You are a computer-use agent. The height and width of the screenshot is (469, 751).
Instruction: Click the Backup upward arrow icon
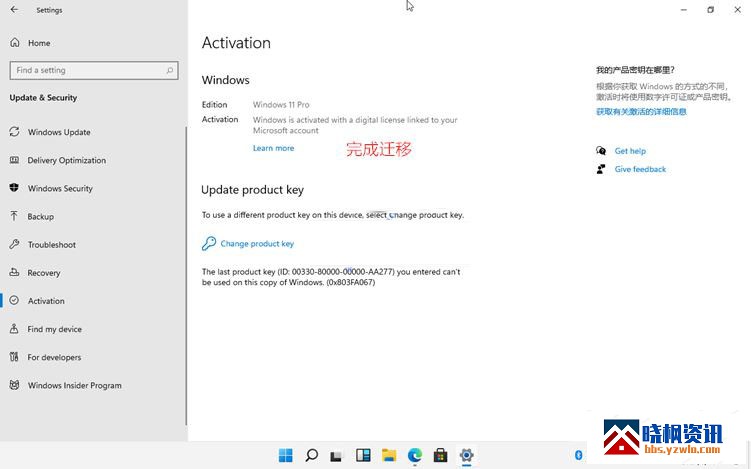tap(14, 216)
